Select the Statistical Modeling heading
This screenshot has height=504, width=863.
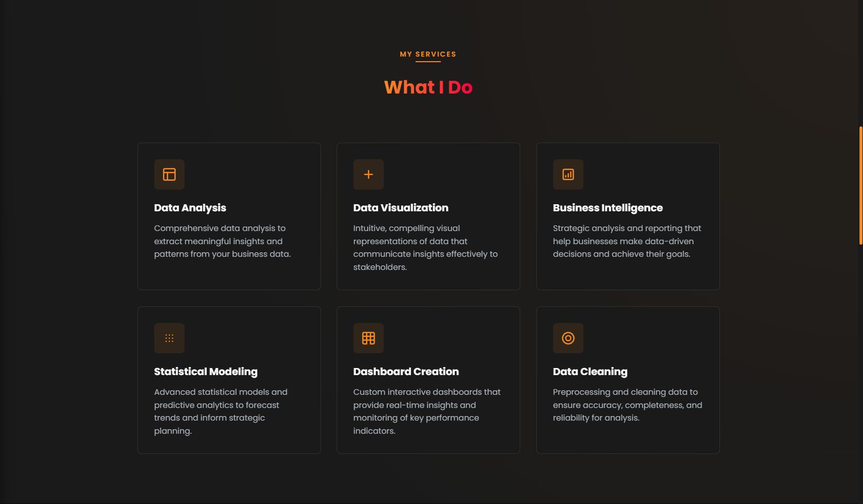206,372
